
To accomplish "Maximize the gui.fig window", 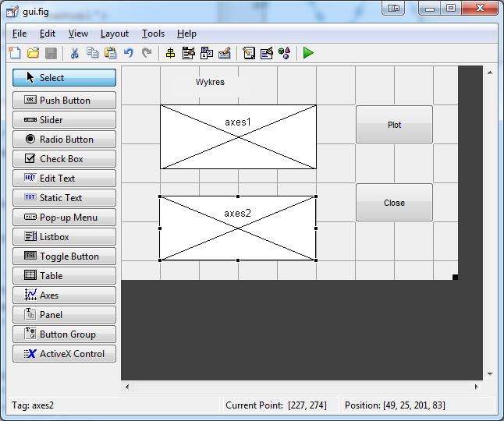I will [x=451, y=9].
